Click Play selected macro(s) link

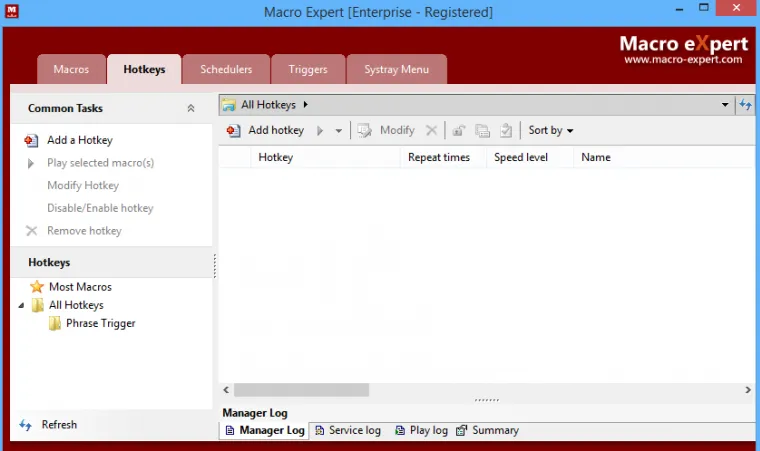coord(100,163)
